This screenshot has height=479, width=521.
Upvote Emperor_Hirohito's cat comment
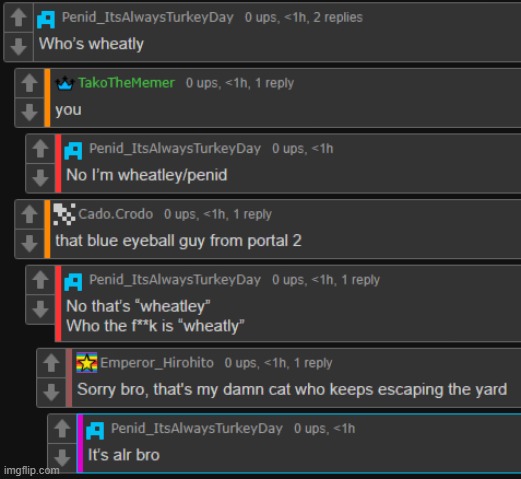(51, 363)
